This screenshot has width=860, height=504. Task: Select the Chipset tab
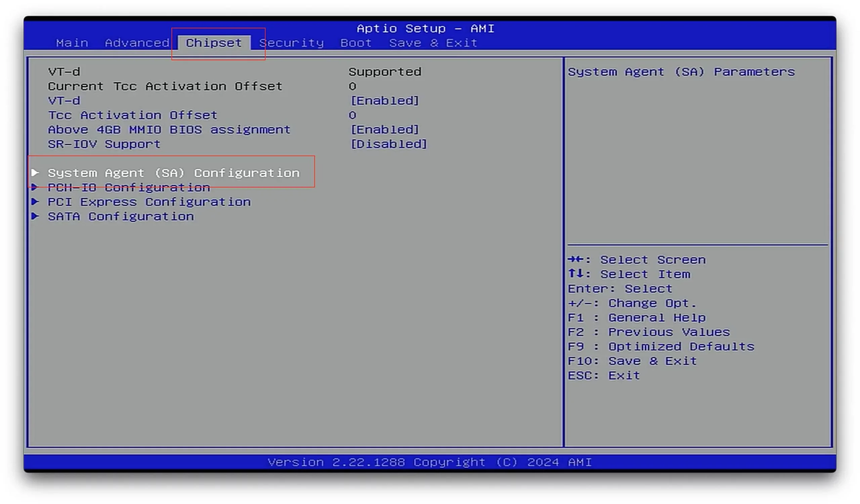[214, 43]
